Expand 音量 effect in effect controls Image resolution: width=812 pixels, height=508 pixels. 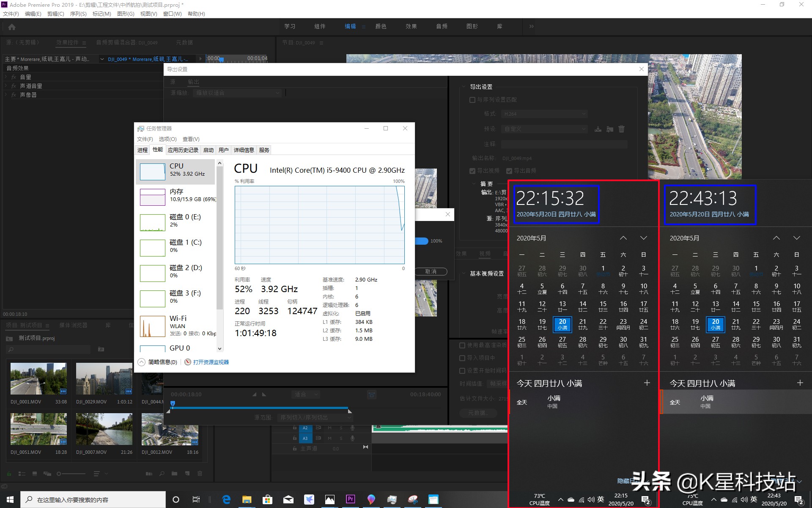6,77
